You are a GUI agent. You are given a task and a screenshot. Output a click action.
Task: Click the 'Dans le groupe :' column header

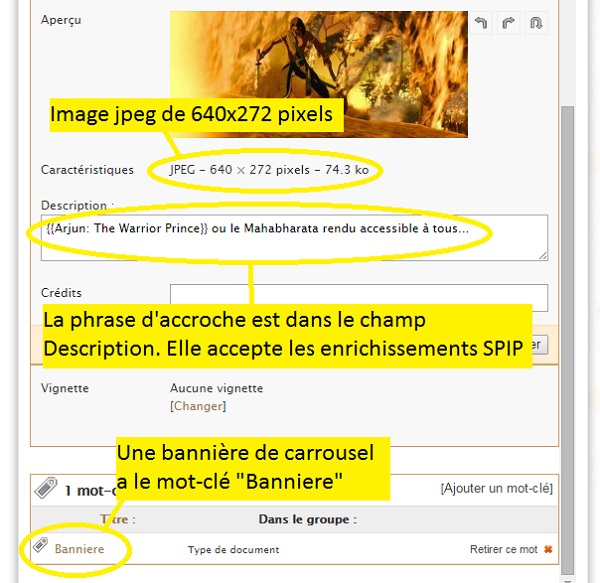[308, 519]
